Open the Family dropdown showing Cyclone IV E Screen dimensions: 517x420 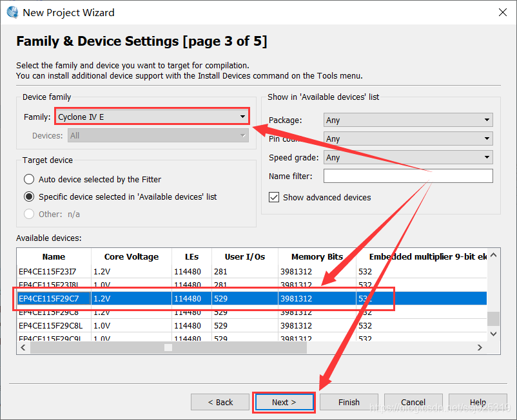coord(152,117)
